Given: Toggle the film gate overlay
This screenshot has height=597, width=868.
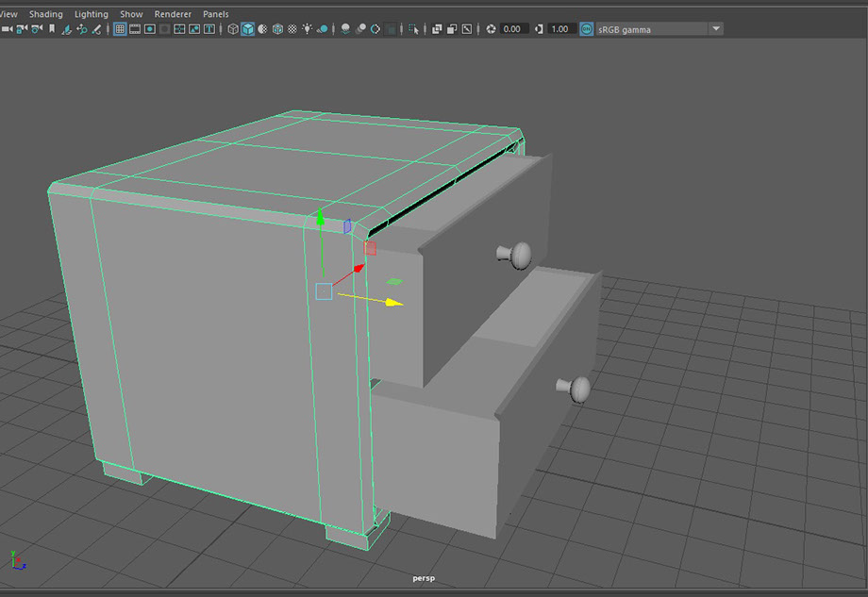Looking at the screenshot, I should 135,29.
